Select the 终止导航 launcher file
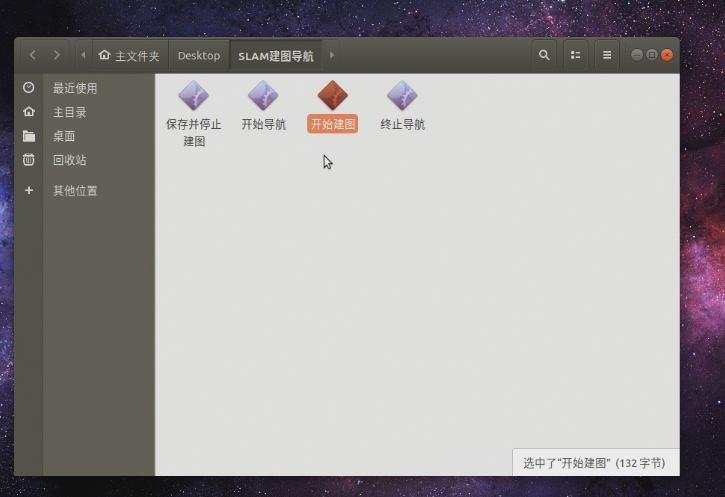The width and height of the screenshot is (725, 497). [402, 97]
